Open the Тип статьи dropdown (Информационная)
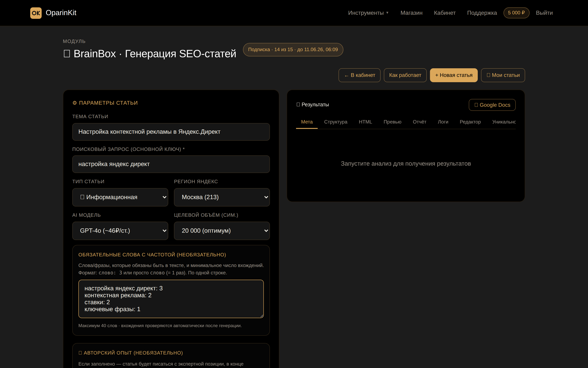The width and height of the screenshot is (588, 368). [x=120, y=197]
